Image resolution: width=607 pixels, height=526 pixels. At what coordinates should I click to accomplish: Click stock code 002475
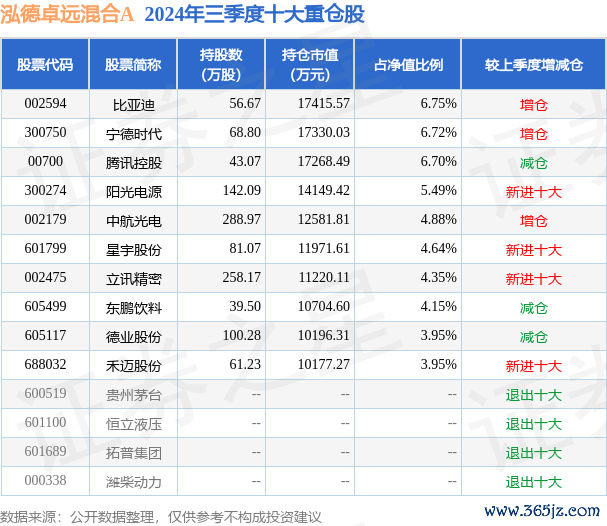45,278
